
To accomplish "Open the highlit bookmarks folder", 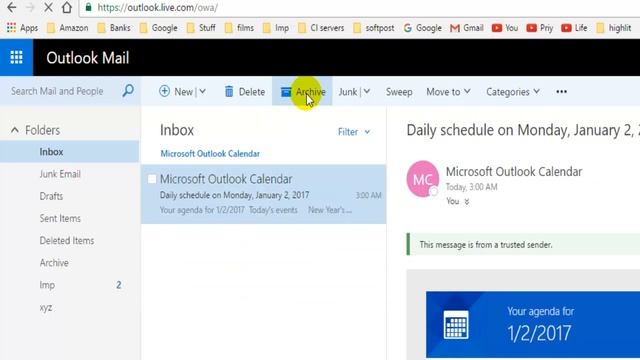I will [x=613, y=28].
